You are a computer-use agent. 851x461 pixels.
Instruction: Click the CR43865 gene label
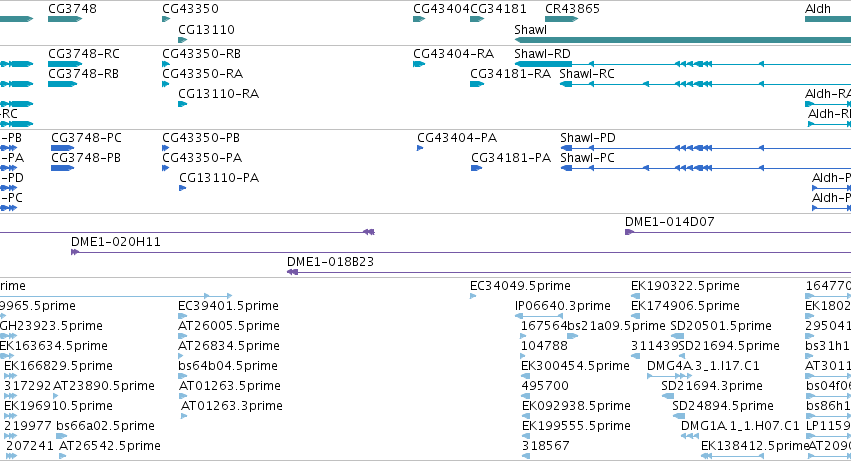point(572,9)
